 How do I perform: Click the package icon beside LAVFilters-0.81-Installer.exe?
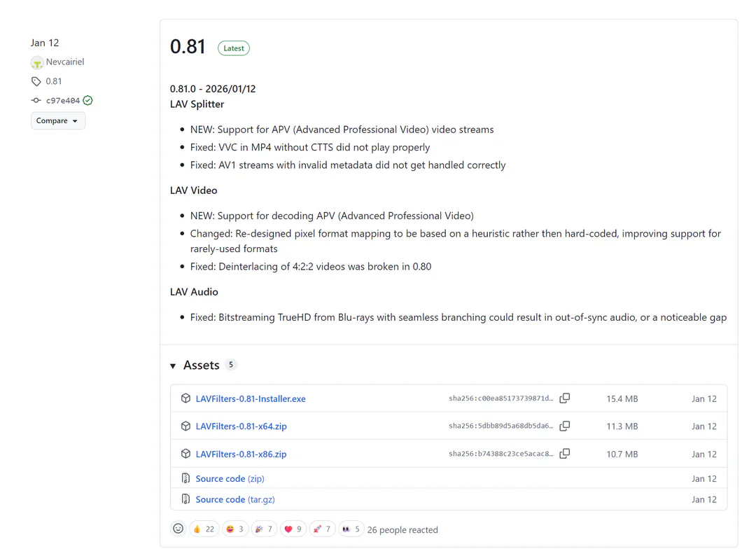click(185, 398)
